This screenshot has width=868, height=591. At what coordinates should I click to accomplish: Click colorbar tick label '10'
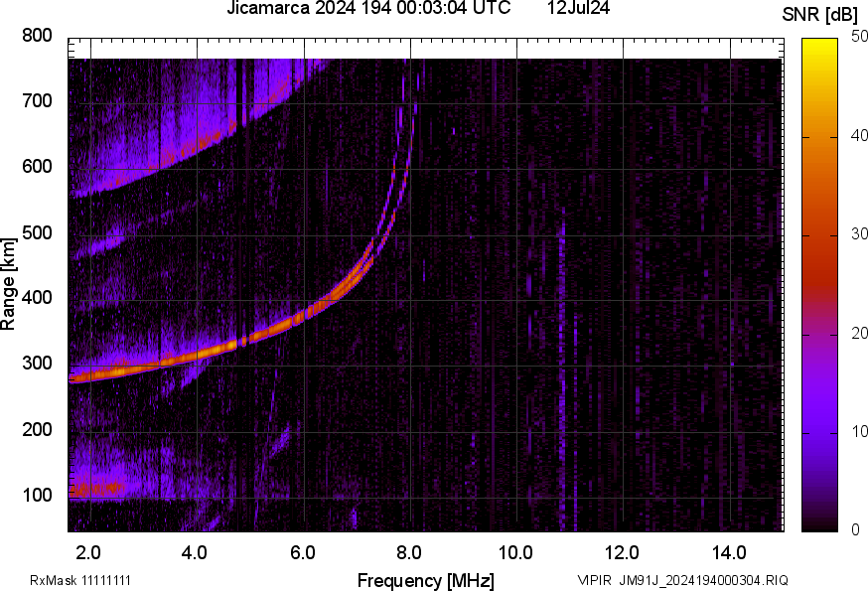859,431
